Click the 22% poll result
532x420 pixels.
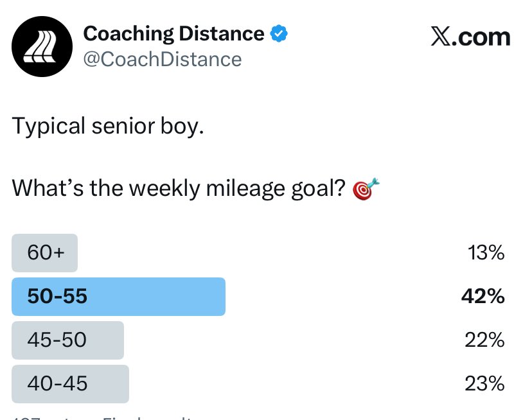[x=484, y=340]
